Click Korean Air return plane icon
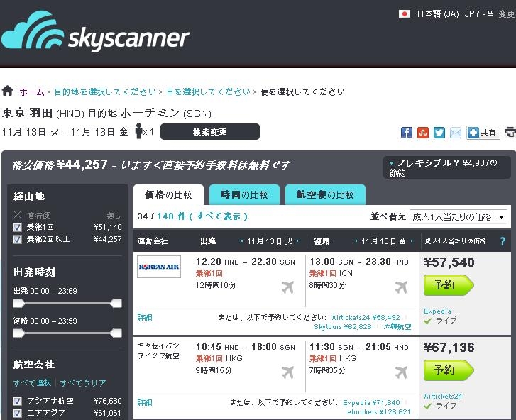Viewport: 516px width, 420px height. point(401,287)
